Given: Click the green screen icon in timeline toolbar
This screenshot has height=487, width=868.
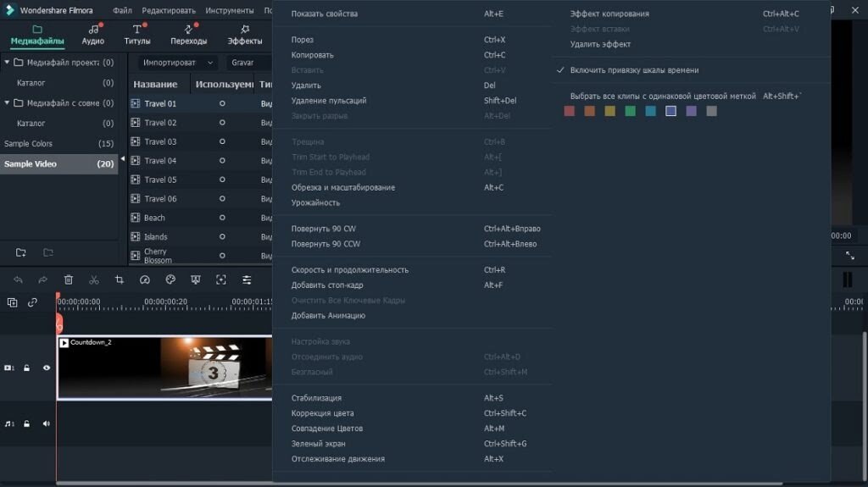Looking at the screenshot, I should [x=196, y=279].
